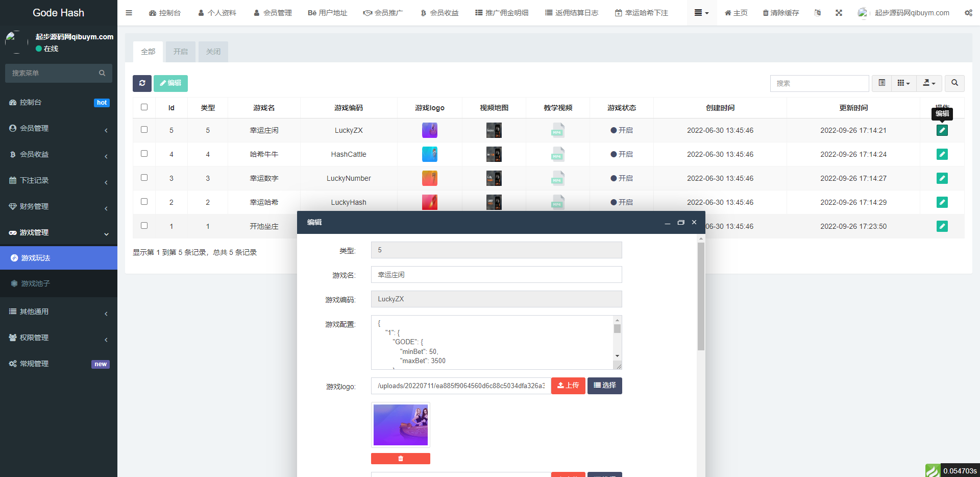Select the checkbox for row Id 3
The image size is (980, 477).
pyautogui.click(x=144, y=178)
